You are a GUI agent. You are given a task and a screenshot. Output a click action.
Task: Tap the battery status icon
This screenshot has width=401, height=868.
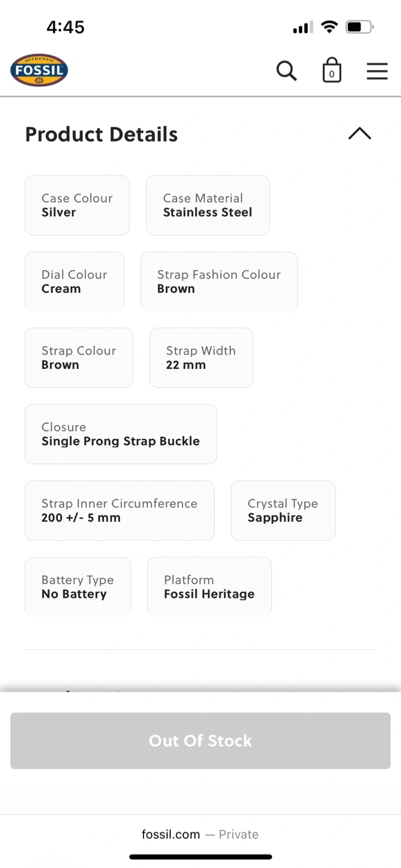(x=359, y=27)
